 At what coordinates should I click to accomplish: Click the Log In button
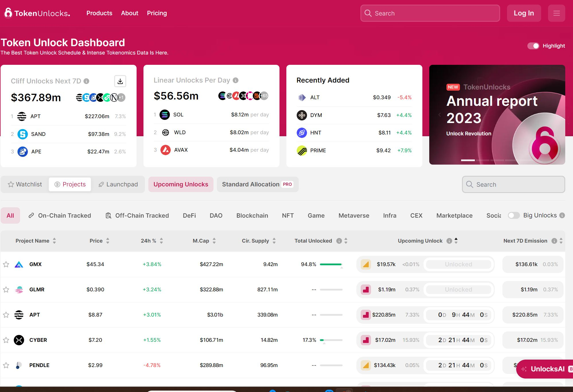(x=524, y=13)
